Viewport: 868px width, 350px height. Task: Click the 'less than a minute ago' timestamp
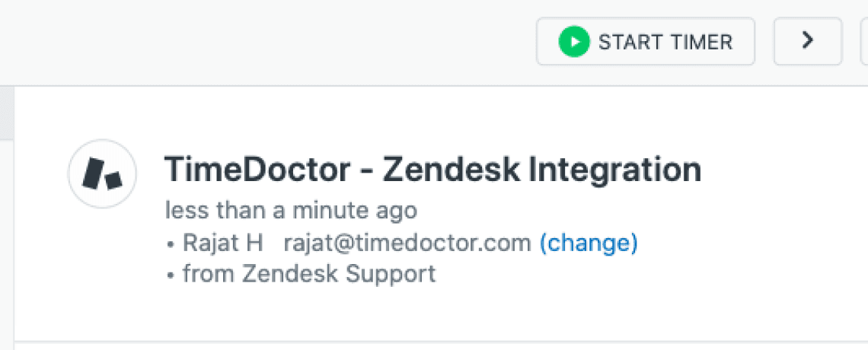[291, 211]
